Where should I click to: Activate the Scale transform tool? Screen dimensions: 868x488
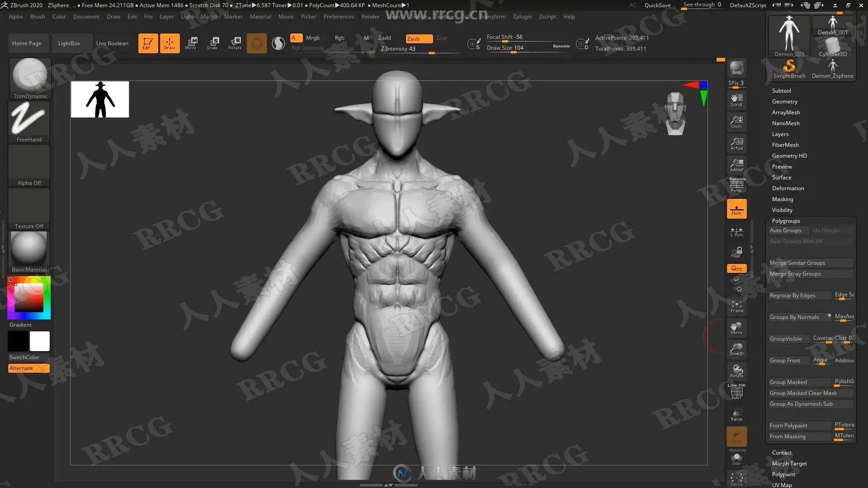coord(212,43)
